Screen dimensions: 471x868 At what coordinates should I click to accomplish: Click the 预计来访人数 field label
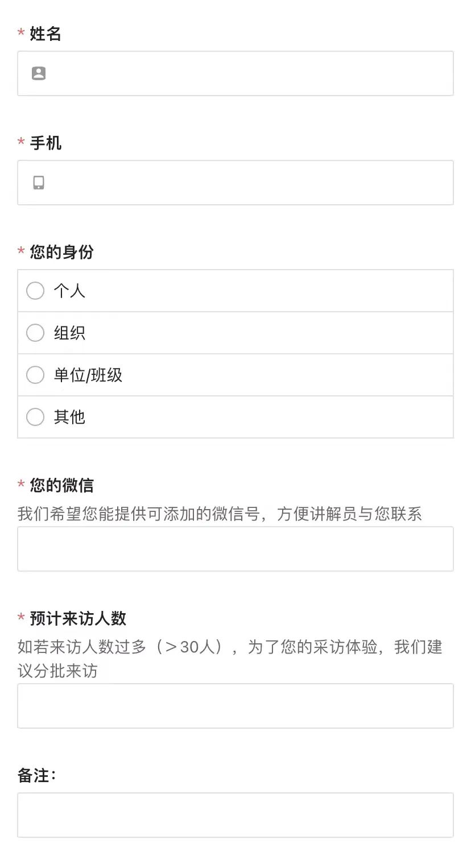coord(78,618)
